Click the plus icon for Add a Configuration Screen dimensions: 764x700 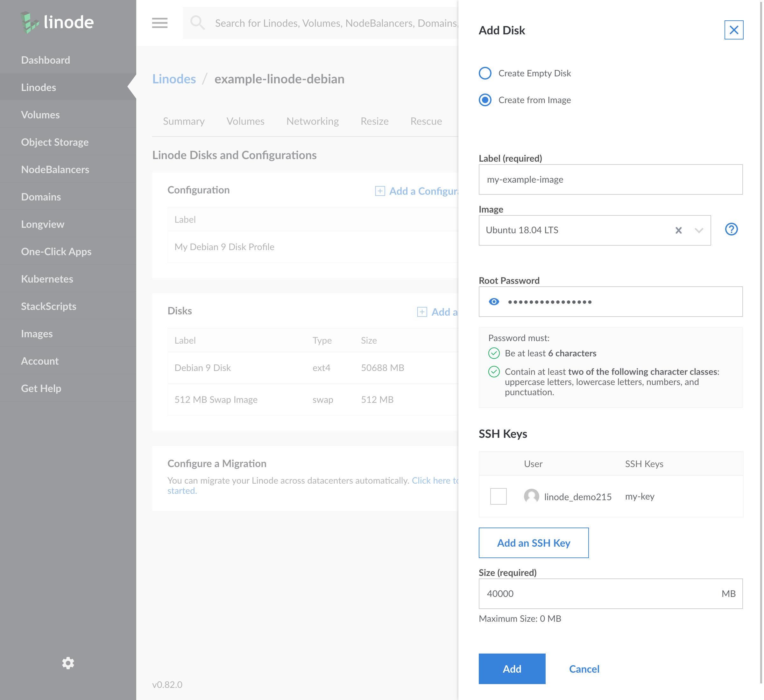pyautogui.click(x=380, y=191)
